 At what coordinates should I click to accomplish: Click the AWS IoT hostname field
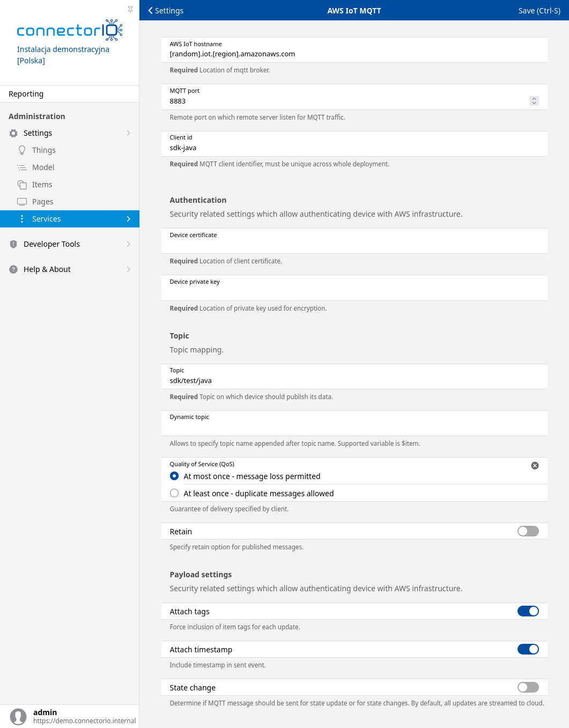(x=354, y=50)
